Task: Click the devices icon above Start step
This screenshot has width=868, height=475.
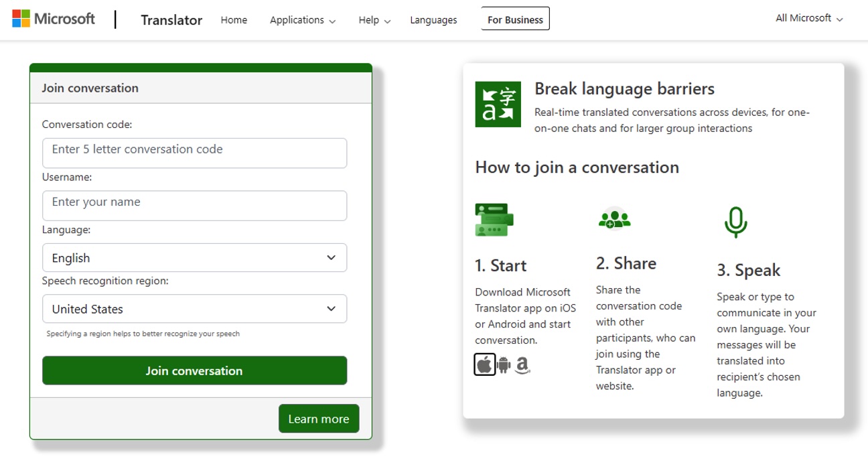Action: (x=494, y=218)
